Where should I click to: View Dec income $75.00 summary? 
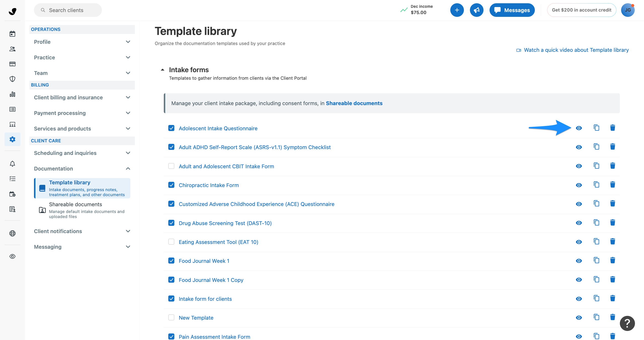[x=416, y=10]
